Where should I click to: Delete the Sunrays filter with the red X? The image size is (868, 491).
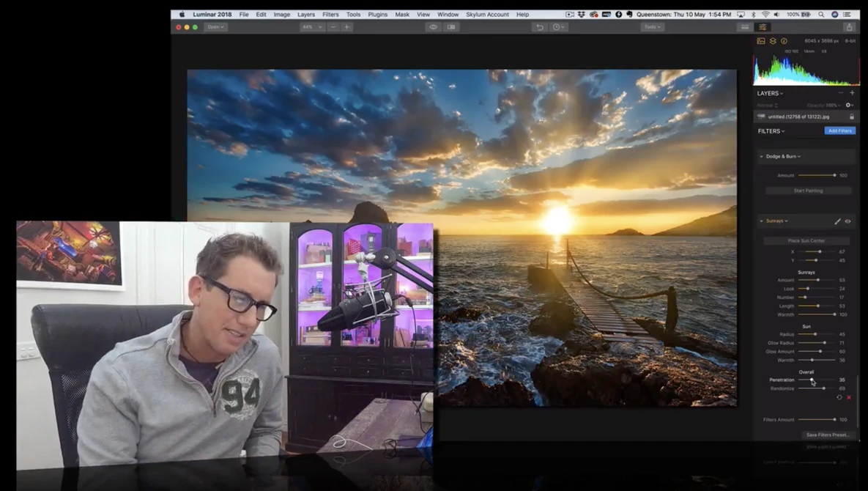(x=849, y=397)
